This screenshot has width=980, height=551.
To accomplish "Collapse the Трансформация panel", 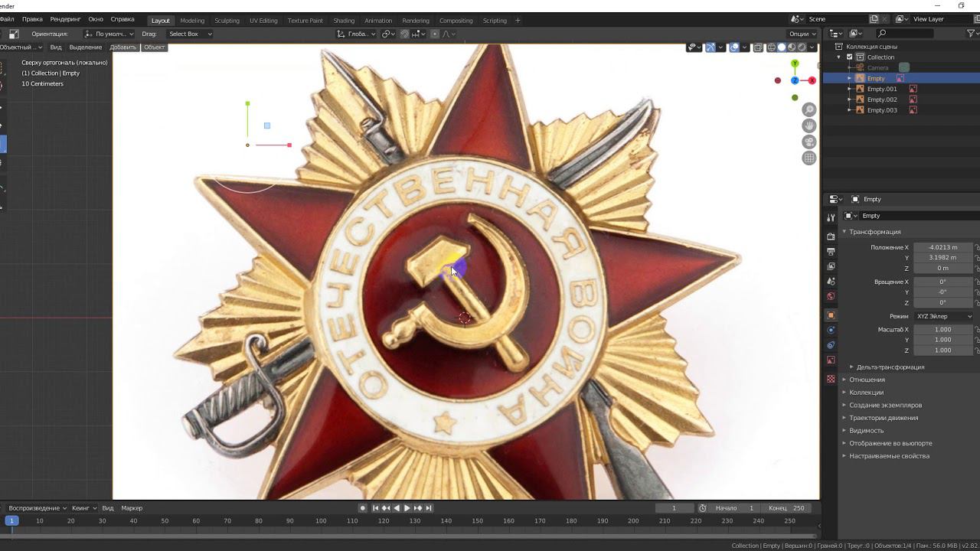I will pyautogui.click(x=874, y=232).
